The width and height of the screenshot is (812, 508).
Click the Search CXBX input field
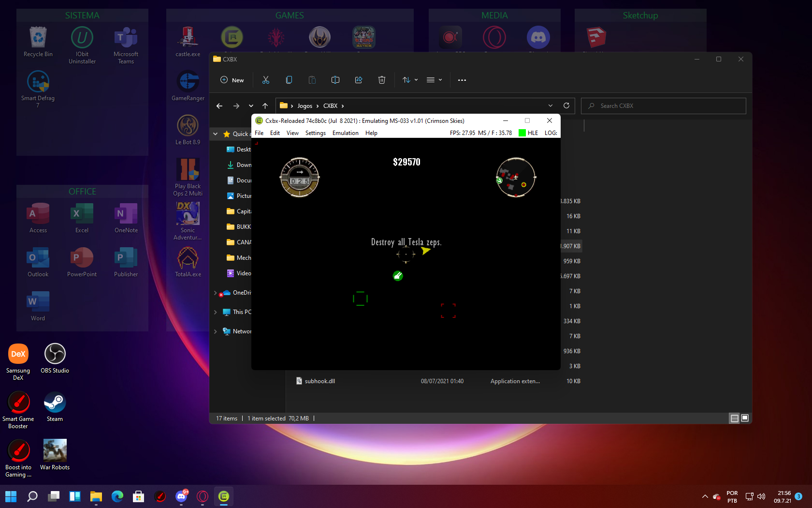(x=663, y=105)
